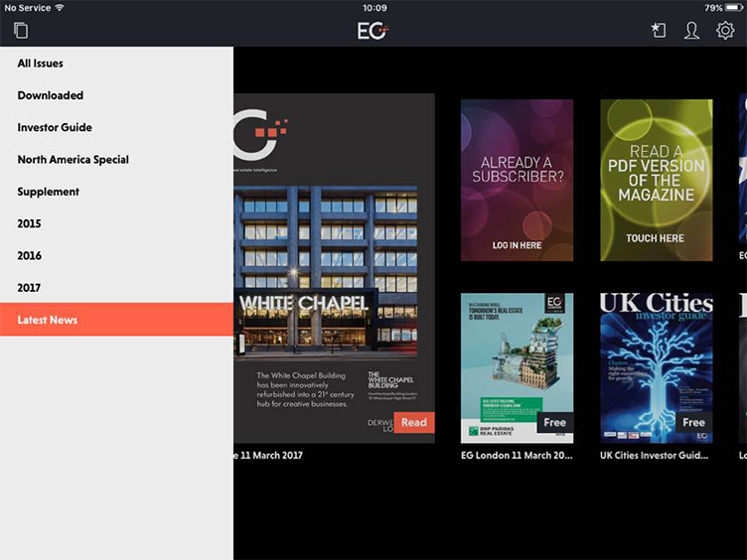Tap the issues library icon
This screenshot has width=747, height=560.
[x=21, y=31]
